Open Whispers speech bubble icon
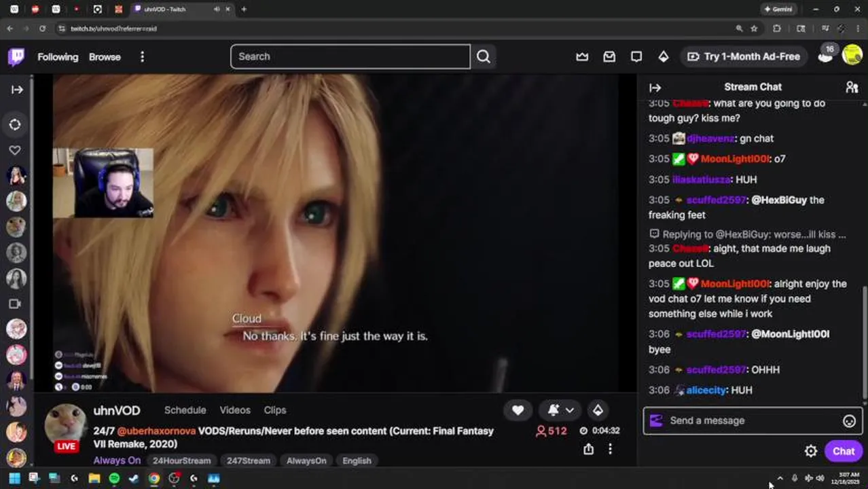The height and width of the screenshot is (489, 868). (636, 56)
